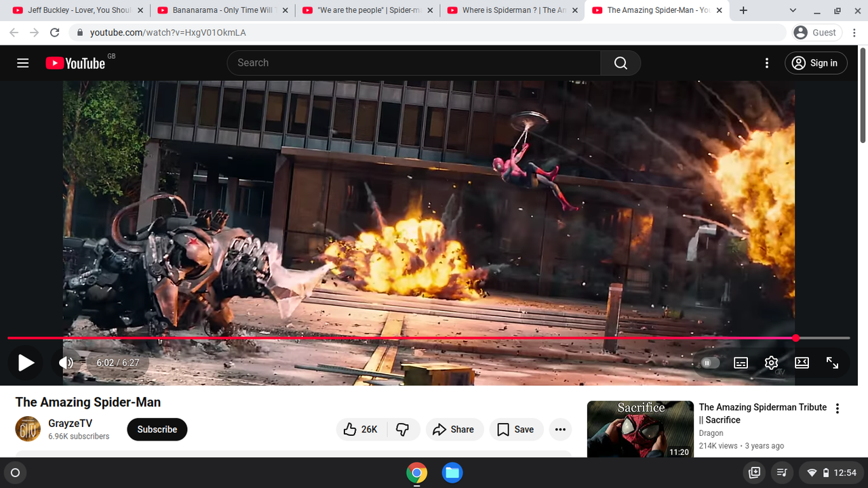Enter full screen mode
Viewport: 868px width, 488px height.
[832, 363]
